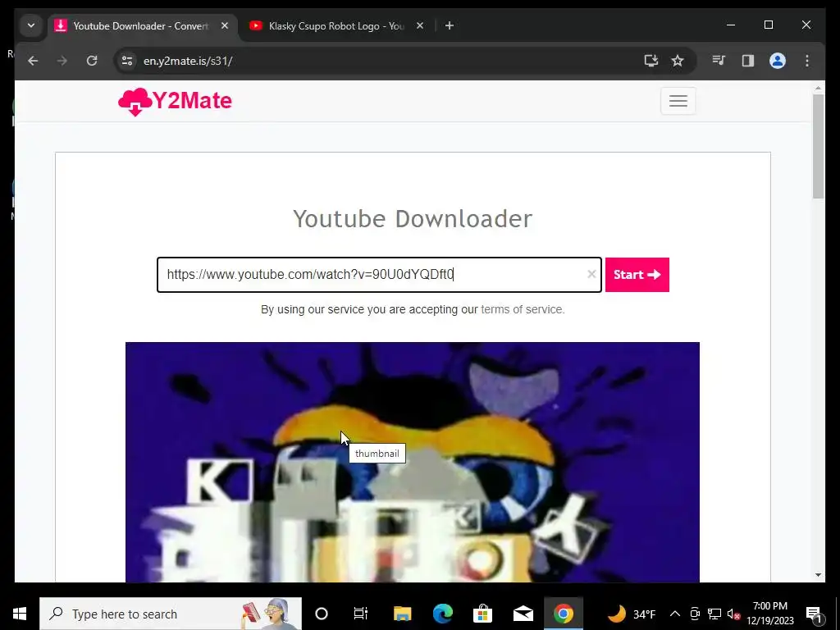The image size is (840, 630).
Task: Click the pink Start button
Action: tap(637, 275)
